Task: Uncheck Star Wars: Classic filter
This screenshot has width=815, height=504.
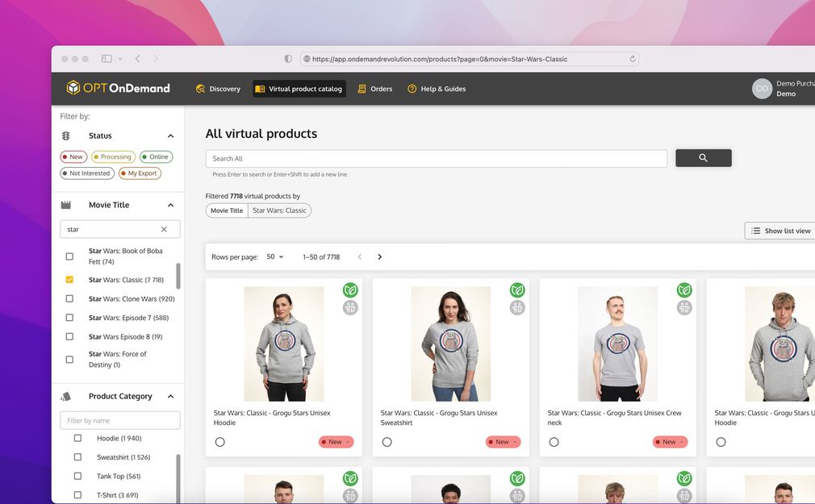Action: (69, 280)
